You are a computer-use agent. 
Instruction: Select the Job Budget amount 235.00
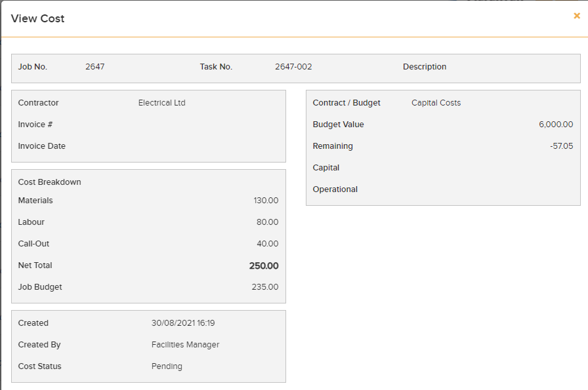[x=268, y=286]
